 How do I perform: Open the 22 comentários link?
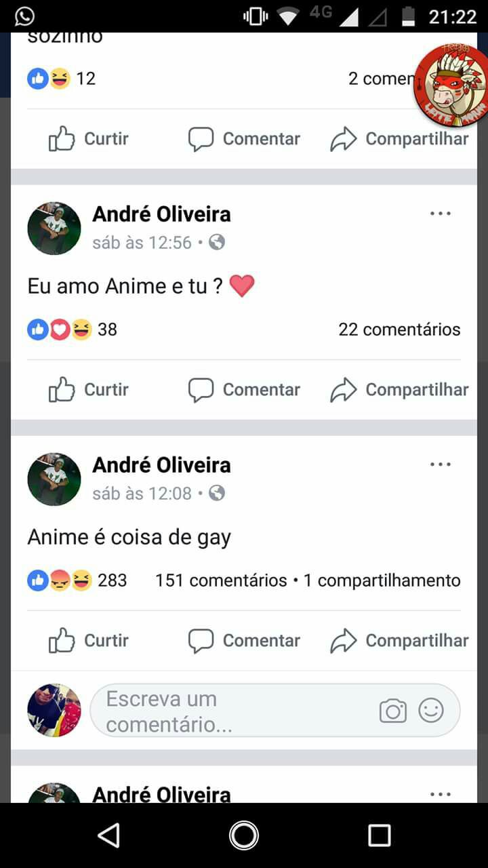point(399,330)
